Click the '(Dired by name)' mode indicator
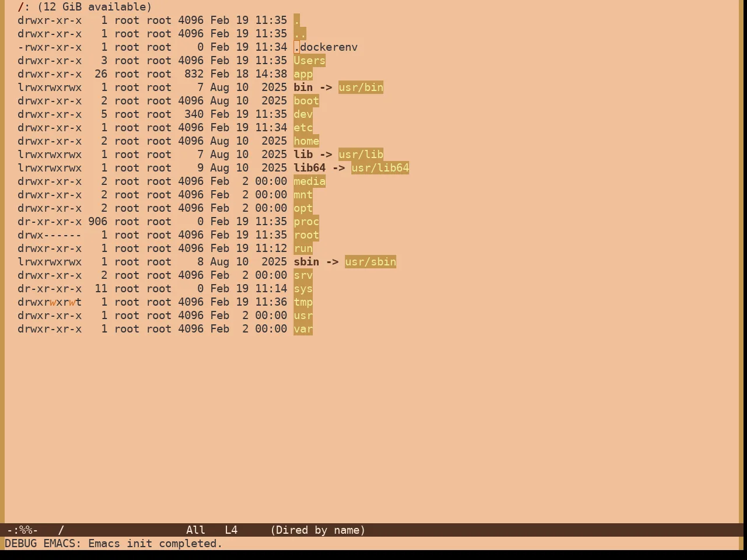This screenshot has height=560, width=747. (317, 530)
